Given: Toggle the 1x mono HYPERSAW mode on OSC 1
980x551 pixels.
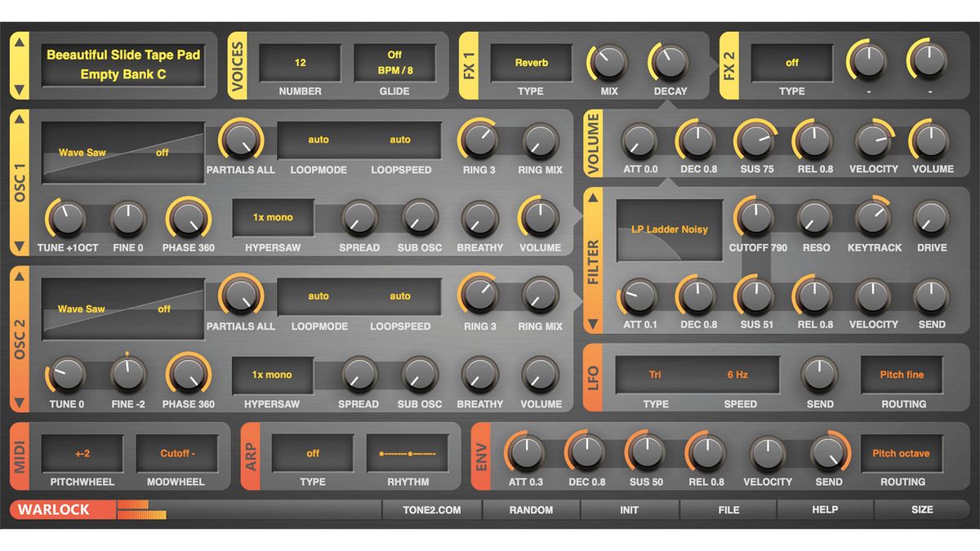Looking at the screenshot, I should (271, 216).
